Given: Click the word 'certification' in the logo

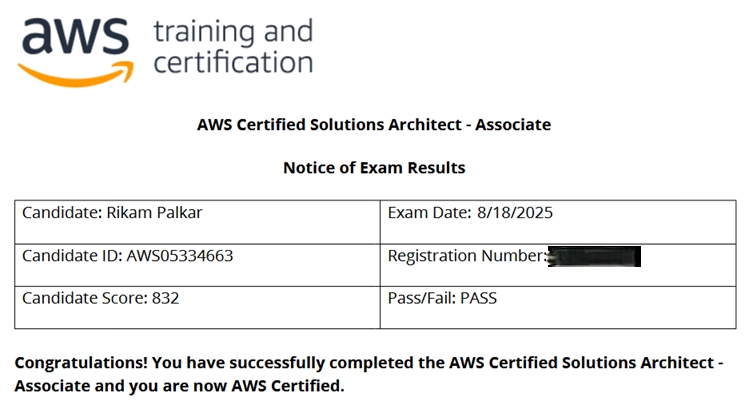Looking at the screenshot, I should (x=233, y=62).
